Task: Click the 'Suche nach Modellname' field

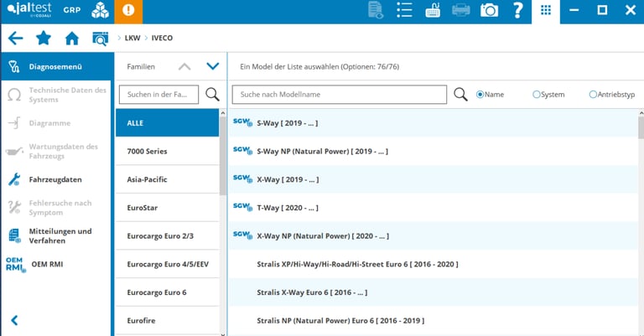Action: [x=340, y=95]
